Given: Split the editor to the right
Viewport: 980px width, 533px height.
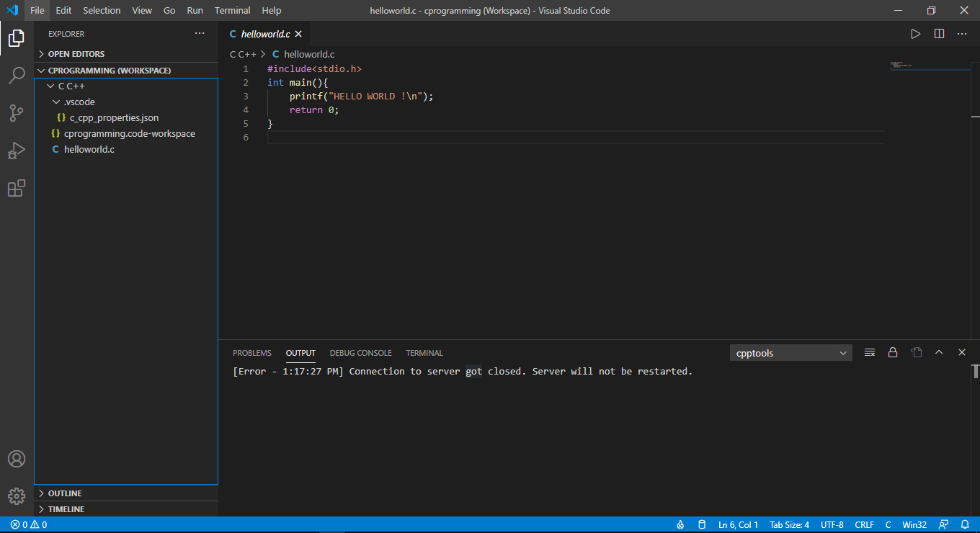Looking at the screenshot, I should click(x=939, y=34).
